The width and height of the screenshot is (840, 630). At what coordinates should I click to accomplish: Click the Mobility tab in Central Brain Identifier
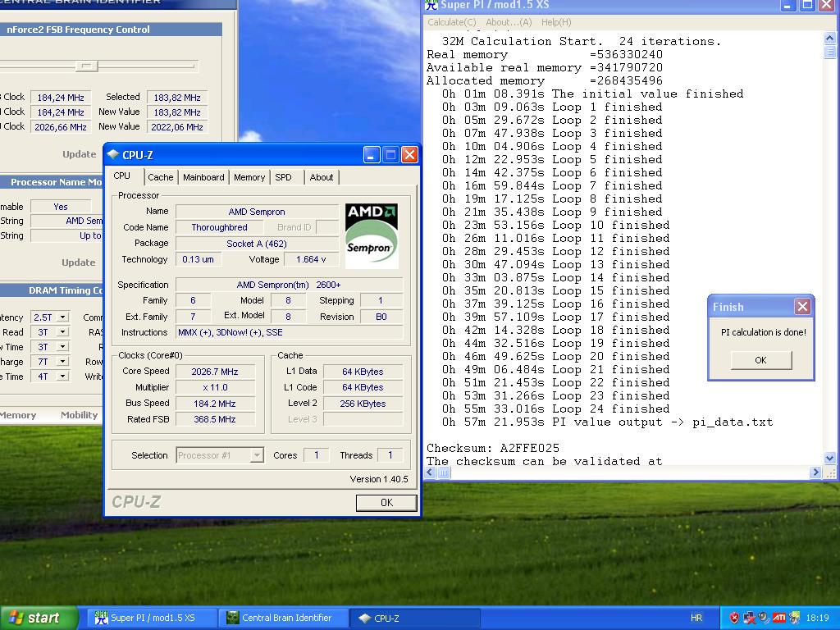coord(80,415)
